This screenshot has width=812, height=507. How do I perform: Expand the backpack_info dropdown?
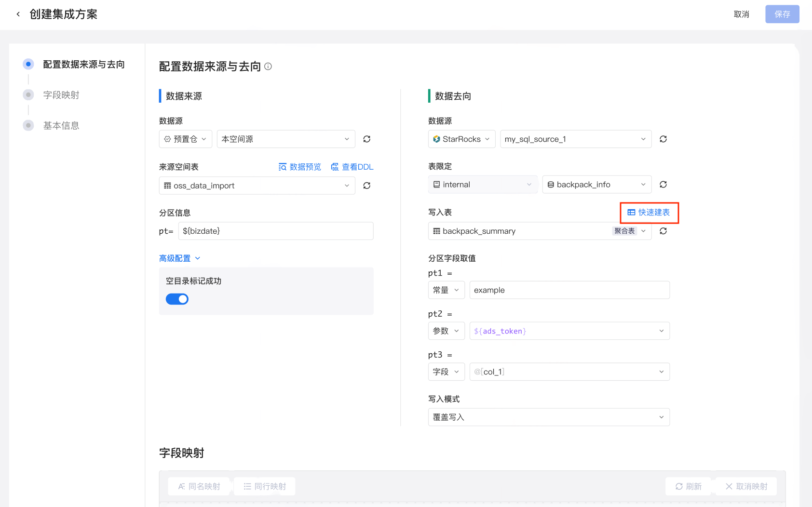coord(597,185)
